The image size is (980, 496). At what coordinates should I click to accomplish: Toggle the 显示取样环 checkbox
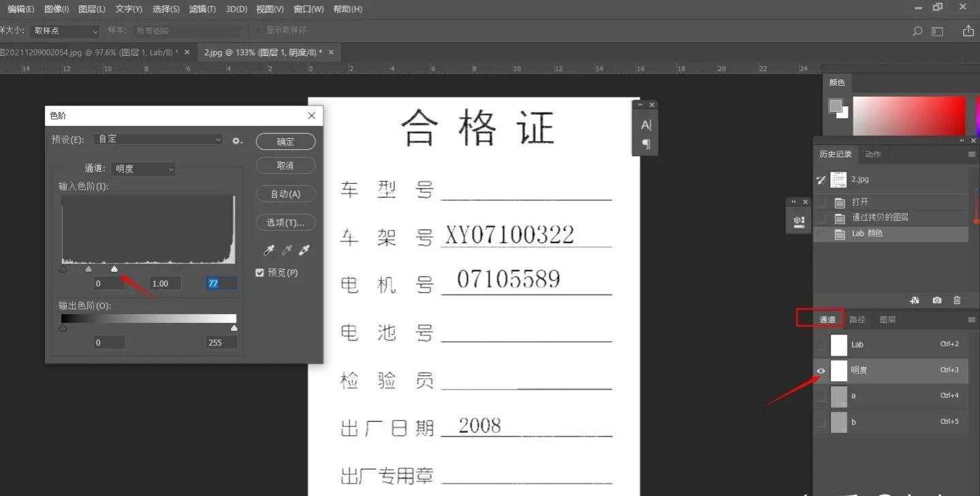[258, 31]
